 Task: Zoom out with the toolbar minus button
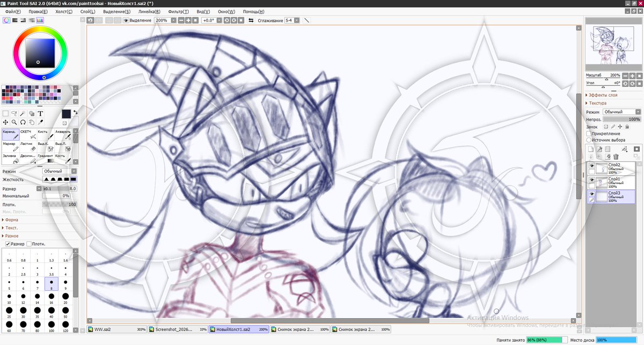(181, 20)
